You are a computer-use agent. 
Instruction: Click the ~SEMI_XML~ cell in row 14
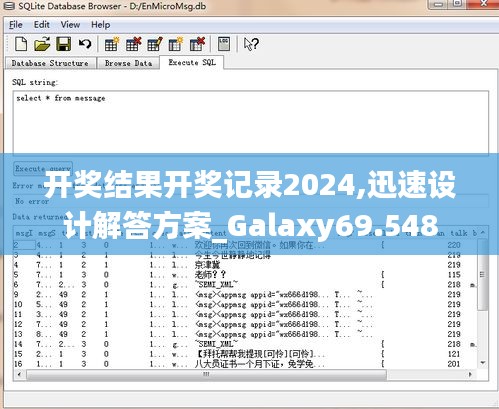[217, 344]
